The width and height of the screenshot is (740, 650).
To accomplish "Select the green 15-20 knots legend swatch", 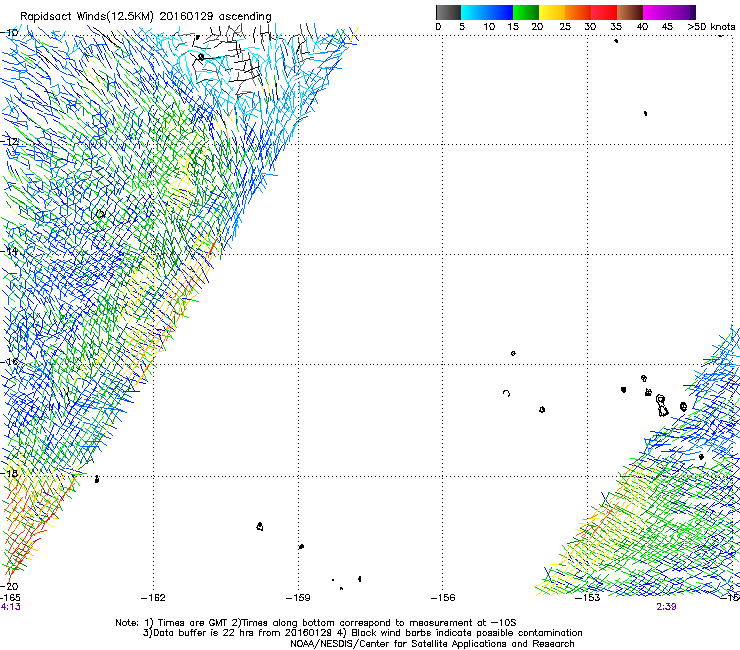I will click(526, 12).
